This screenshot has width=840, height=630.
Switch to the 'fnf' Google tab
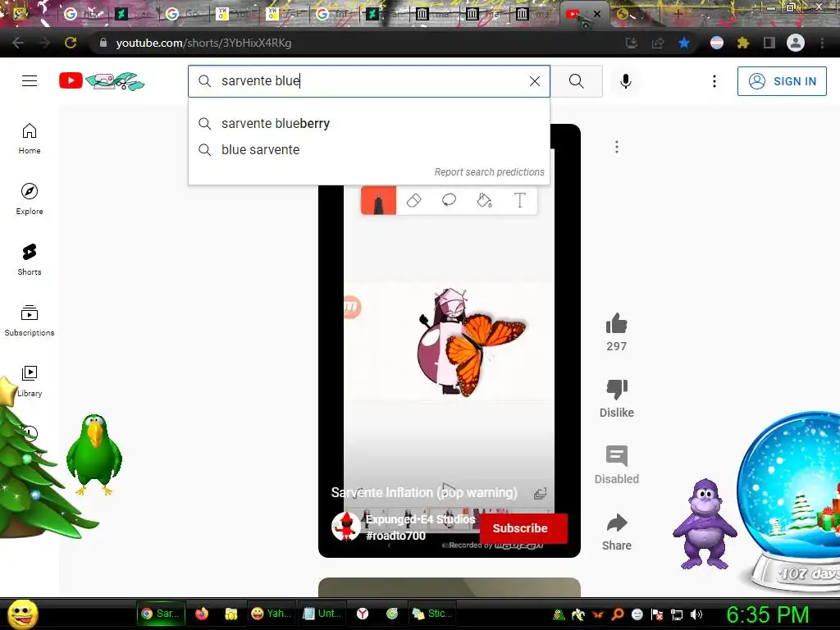click(x=335, y=14)
